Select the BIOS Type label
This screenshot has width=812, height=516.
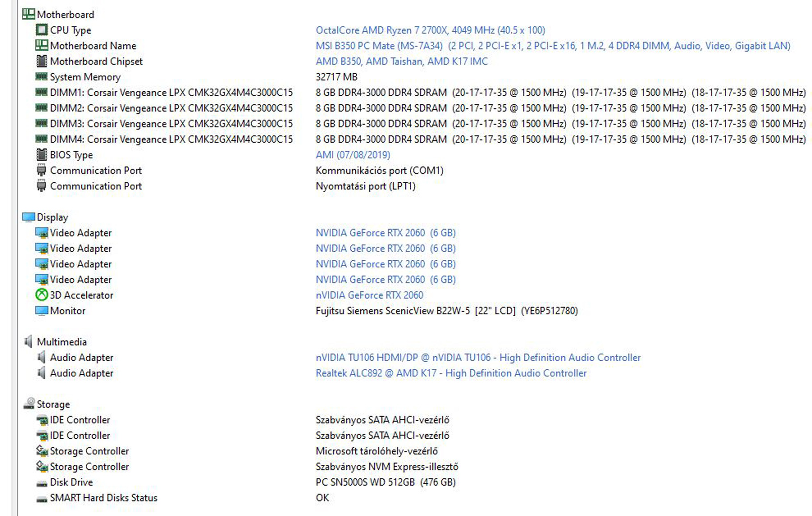pos(72,155)
